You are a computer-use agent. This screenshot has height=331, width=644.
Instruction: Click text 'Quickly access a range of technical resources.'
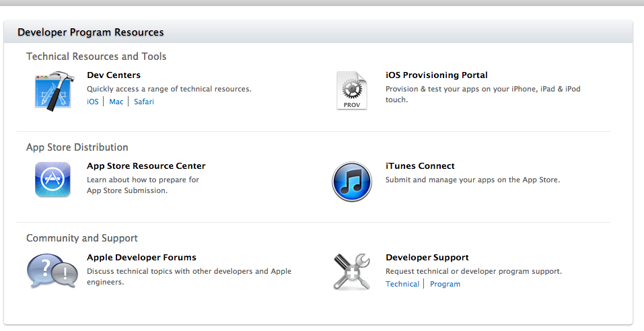click(x=169, y=89)
